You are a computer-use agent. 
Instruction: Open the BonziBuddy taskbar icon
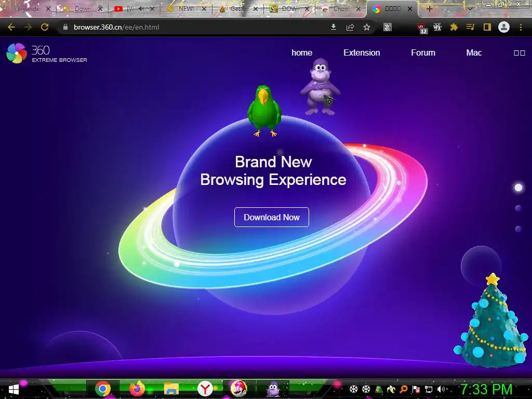pyautogui.click(x=273, y=389)
